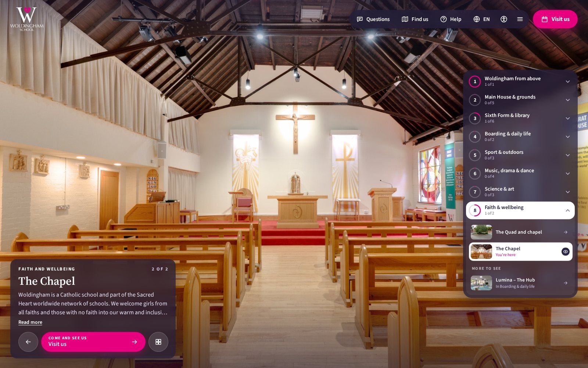Select number 8 progress circle
The height and width of the screenshot is (368, 588).
pyautogui.click(x=475, y=210)
